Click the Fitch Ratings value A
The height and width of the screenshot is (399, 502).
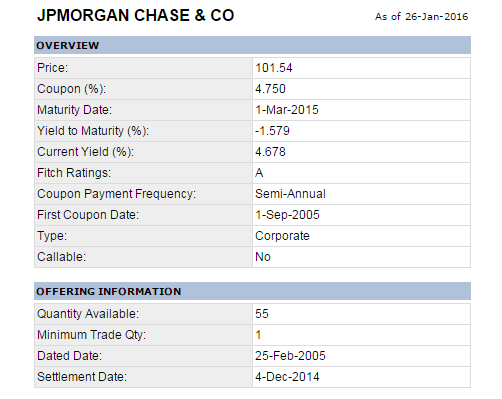[x=259, y=173]
